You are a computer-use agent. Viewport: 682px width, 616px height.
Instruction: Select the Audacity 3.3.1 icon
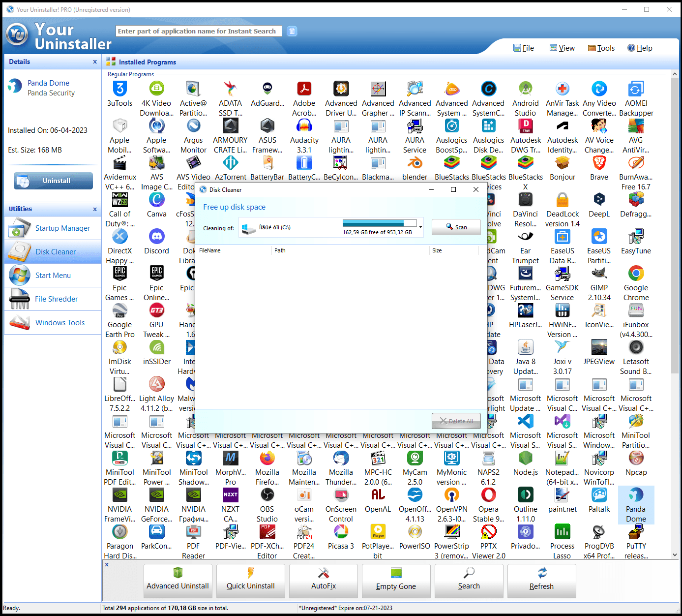(x=304, y=126)
